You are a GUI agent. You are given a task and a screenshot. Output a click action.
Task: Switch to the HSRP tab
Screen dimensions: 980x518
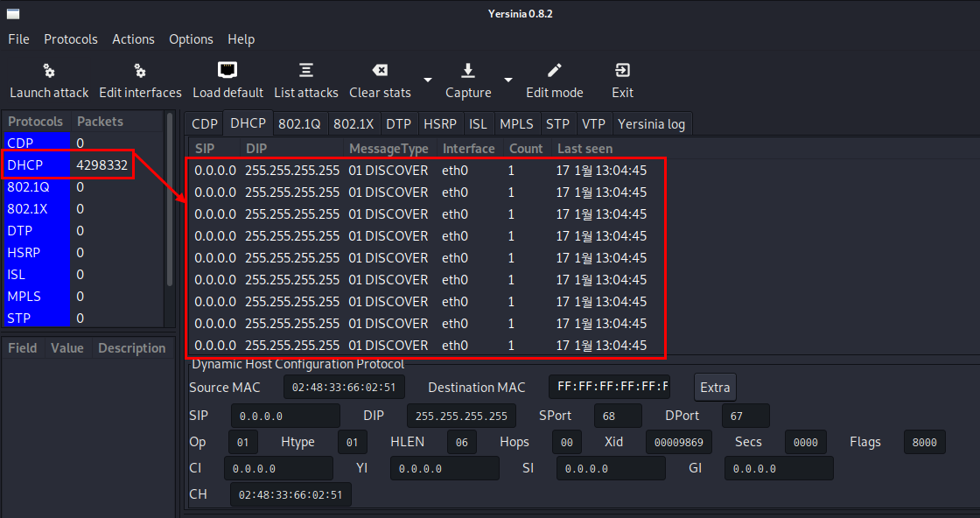(x=440, y=123)
